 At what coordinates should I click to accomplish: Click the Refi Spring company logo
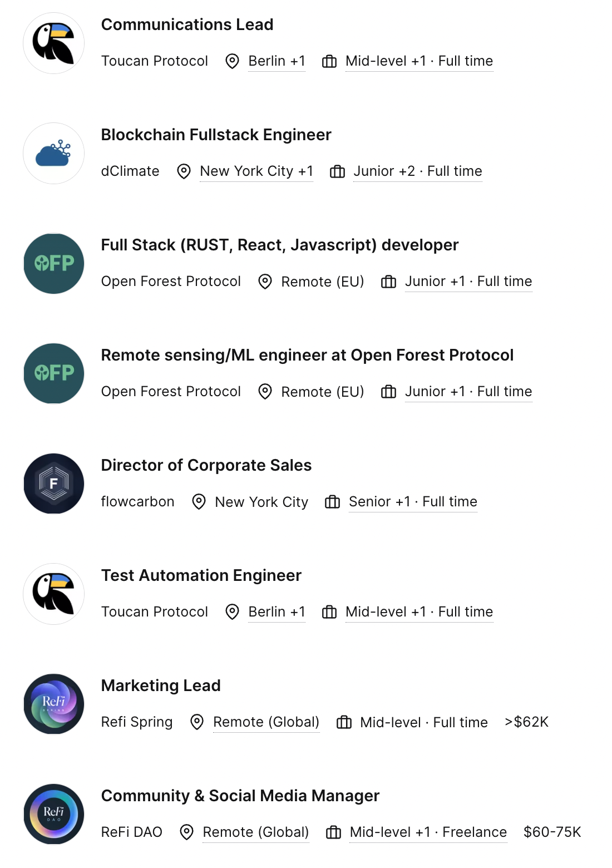pos(53,704)
